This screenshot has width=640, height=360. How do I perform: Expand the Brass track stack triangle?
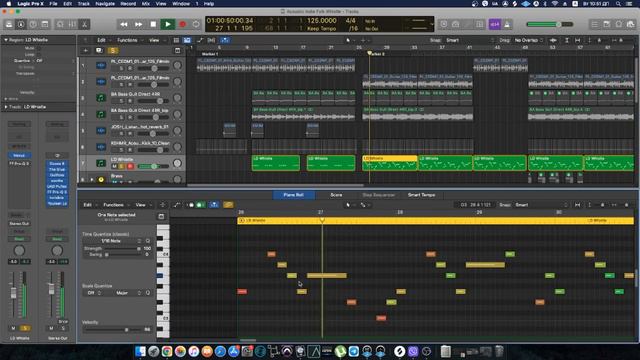(x=92, y=179)
